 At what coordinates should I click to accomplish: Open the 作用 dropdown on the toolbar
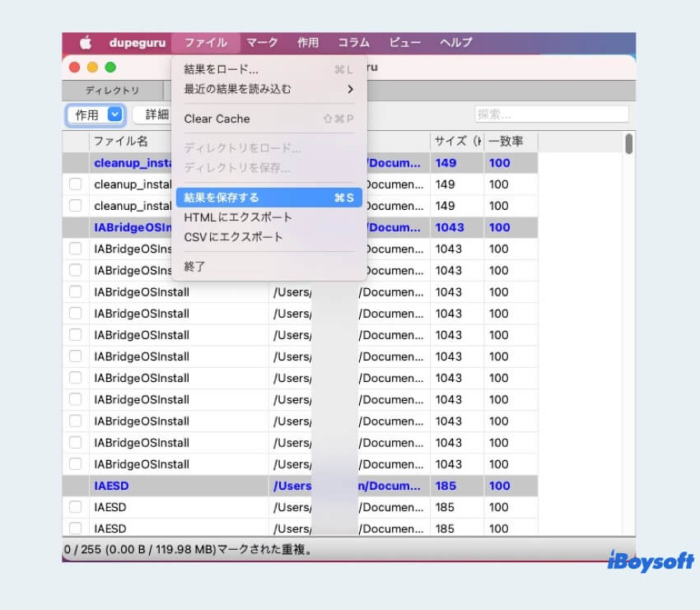click(x=93, y=114)
